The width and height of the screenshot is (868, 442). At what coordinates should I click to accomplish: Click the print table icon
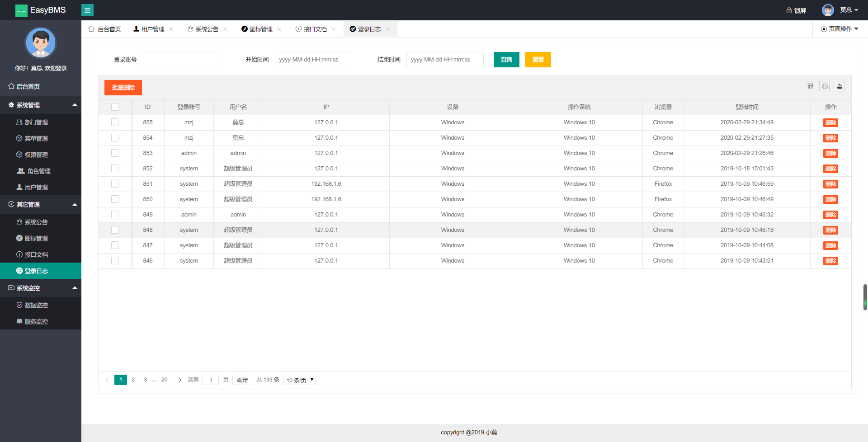click(825, 86)
